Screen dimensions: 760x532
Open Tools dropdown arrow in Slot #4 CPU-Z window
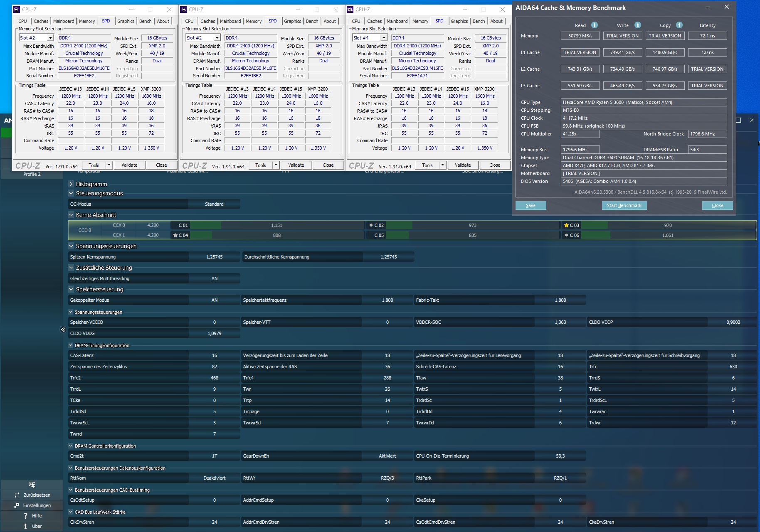coord(442,165)
